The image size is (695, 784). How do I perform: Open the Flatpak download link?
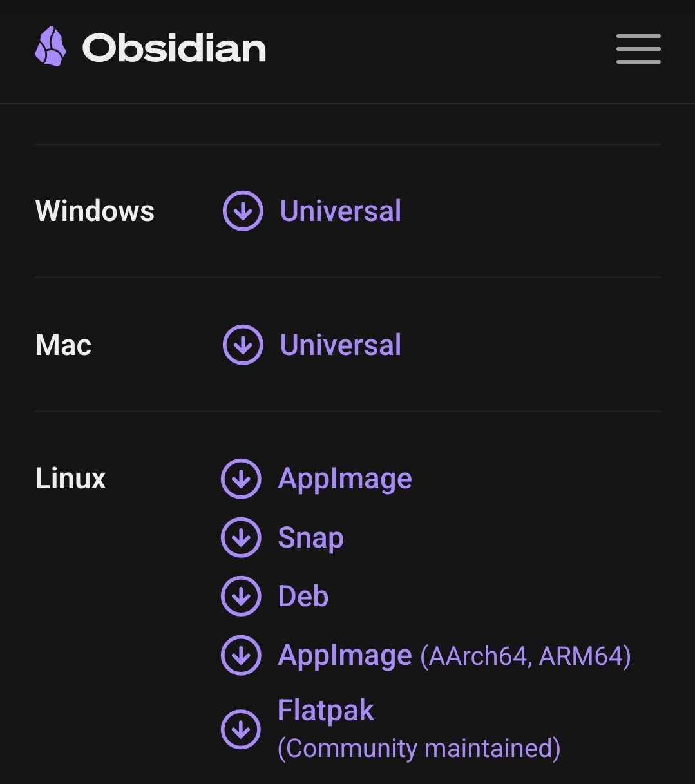[x=326, y=711]
